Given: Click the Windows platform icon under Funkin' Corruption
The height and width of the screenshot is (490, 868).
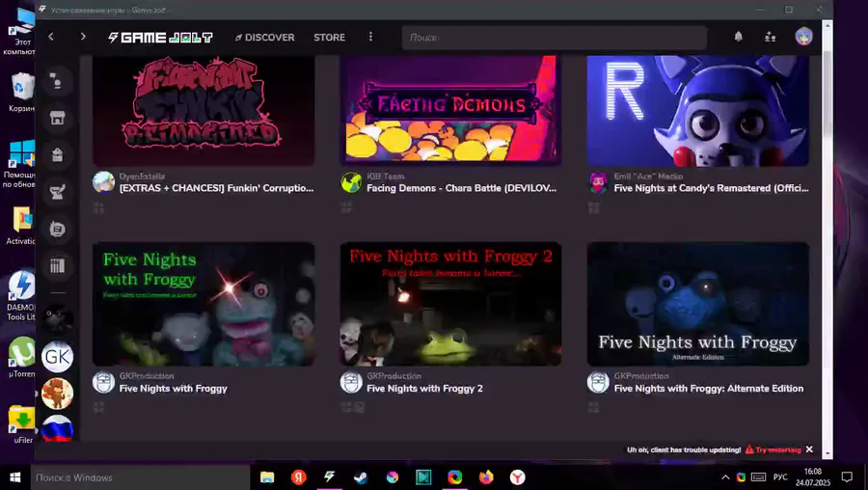Looking at the screenshot, I should pyautogui.click(x=98, y=207).
